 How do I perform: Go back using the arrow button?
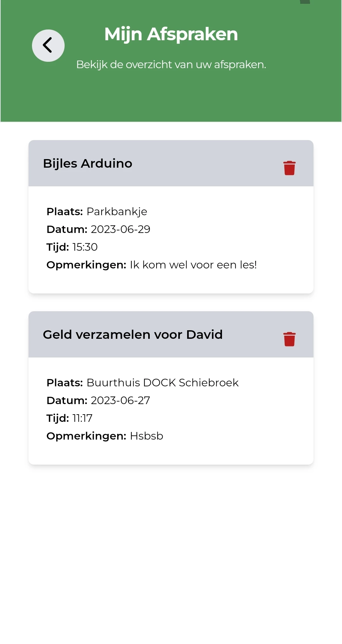tap(48, 46)
